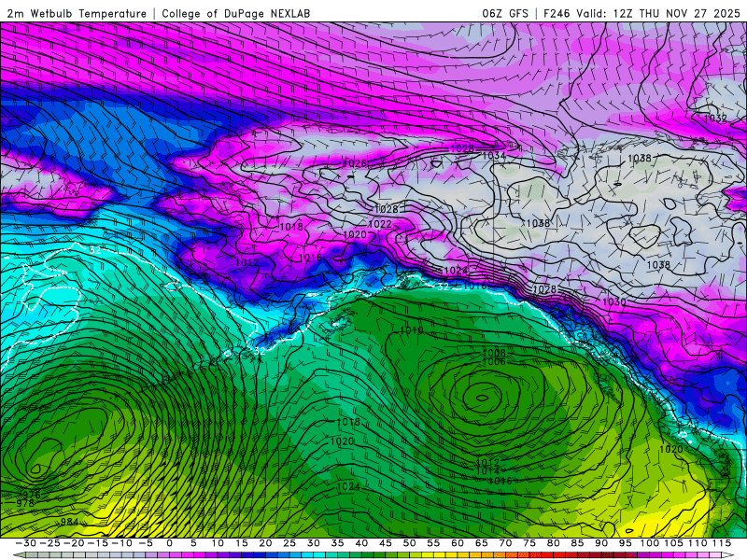
Task: Select the 984 isobar label
Action: (69, 522)
